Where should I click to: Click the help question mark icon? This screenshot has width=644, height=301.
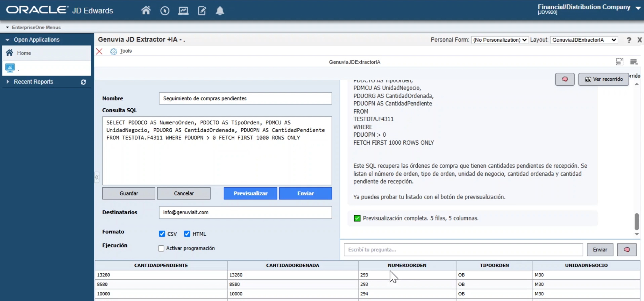629,40
